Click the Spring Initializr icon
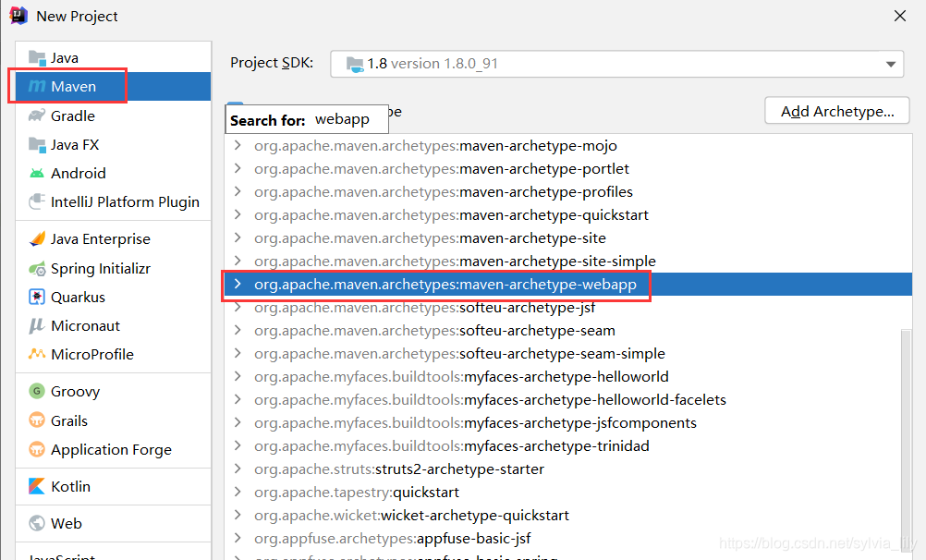The width and height of the screenshot is (926, 560). click(37, 269)
